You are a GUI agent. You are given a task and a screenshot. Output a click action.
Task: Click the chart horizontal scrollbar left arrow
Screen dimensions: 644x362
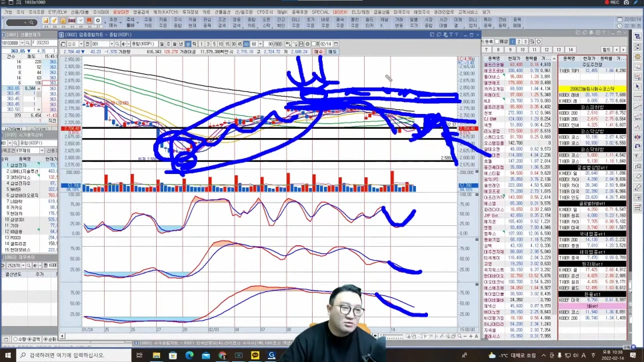click(63, 336)
